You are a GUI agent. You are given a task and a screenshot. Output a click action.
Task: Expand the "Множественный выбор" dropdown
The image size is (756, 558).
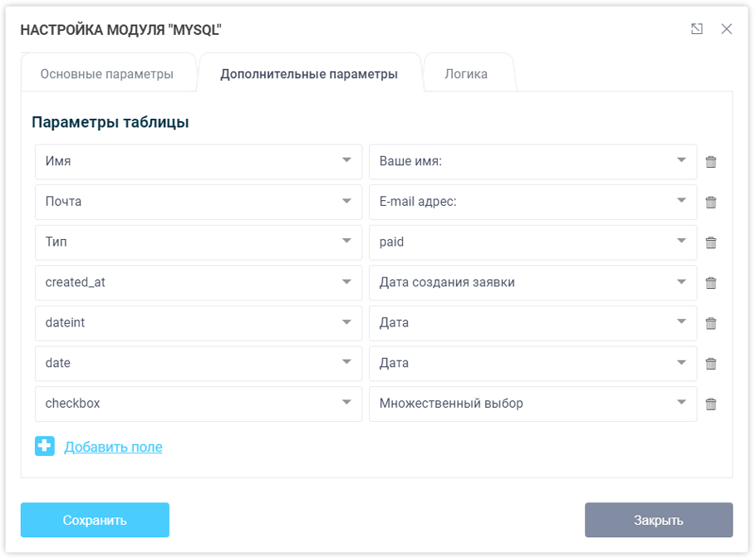[x=681, y=404]
